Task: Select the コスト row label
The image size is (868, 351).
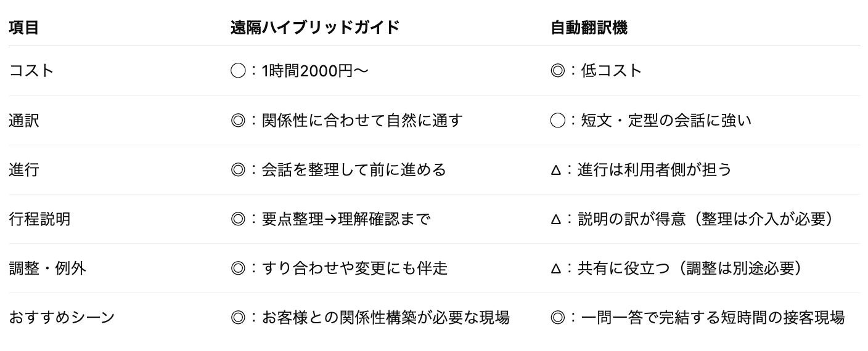Action: click(x=31, y=71)
